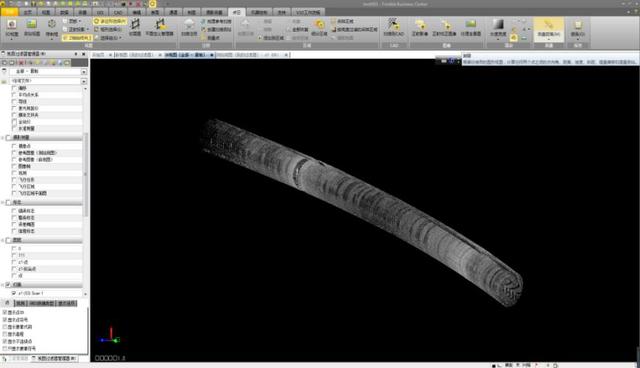Open the second filter combo box

point(48,81)
